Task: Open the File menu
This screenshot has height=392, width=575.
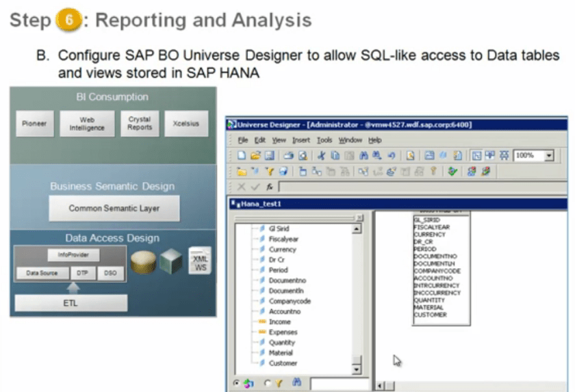Action: point(243,140)
